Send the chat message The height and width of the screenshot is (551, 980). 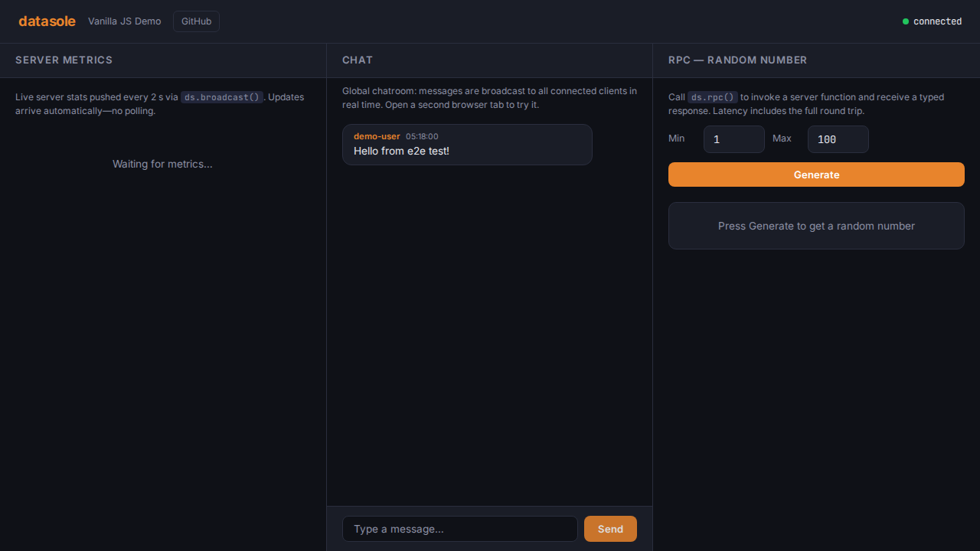tap(610, 529)
